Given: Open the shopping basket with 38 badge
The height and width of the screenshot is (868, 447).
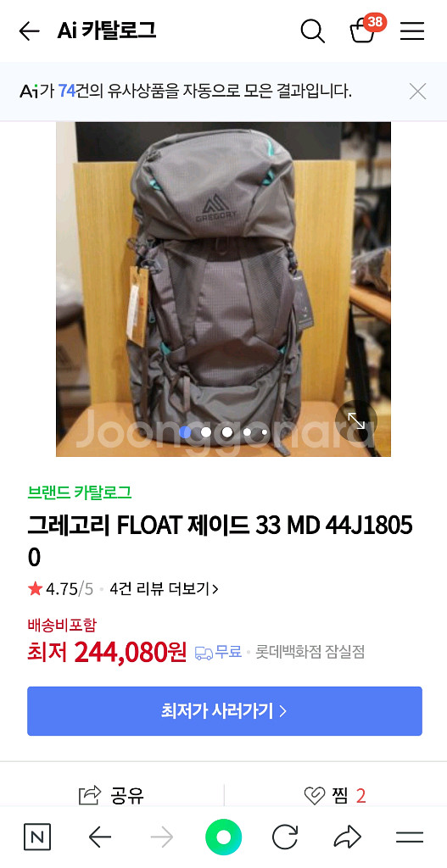Looking at the screenshot, I should pos(364,30).
